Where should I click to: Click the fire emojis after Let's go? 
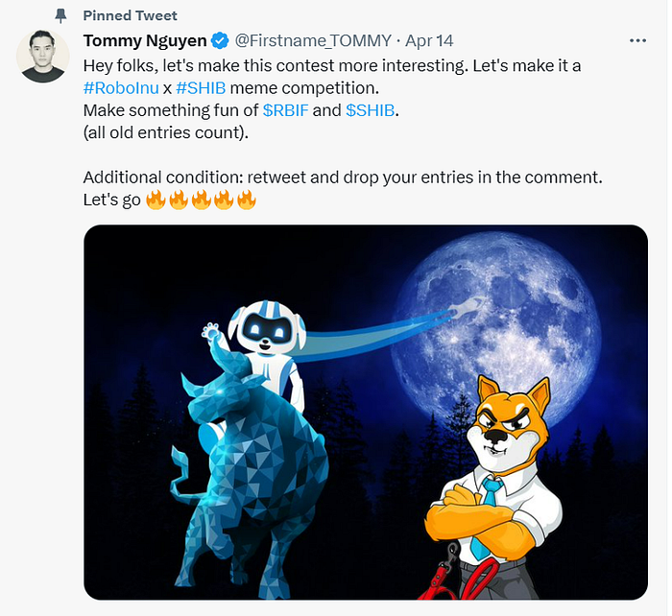201,200
